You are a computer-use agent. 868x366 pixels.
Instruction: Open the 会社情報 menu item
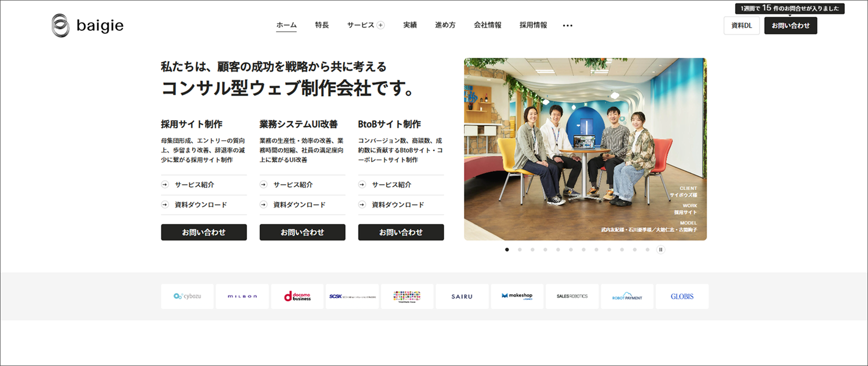[x=487, y=25]
